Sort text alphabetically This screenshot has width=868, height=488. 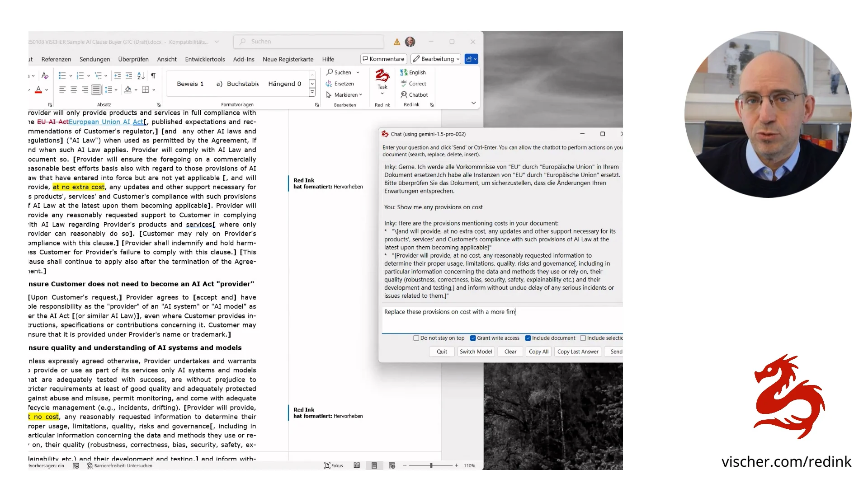pyautogui.click(x=141, y=75)
